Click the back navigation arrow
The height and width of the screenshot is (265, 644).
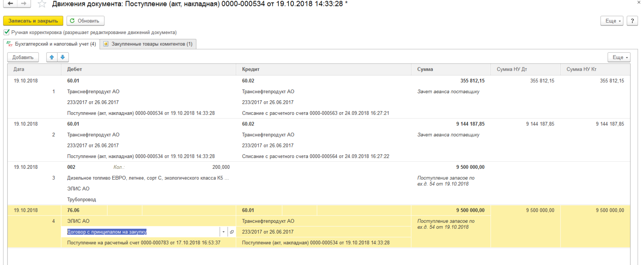point(10,4)
